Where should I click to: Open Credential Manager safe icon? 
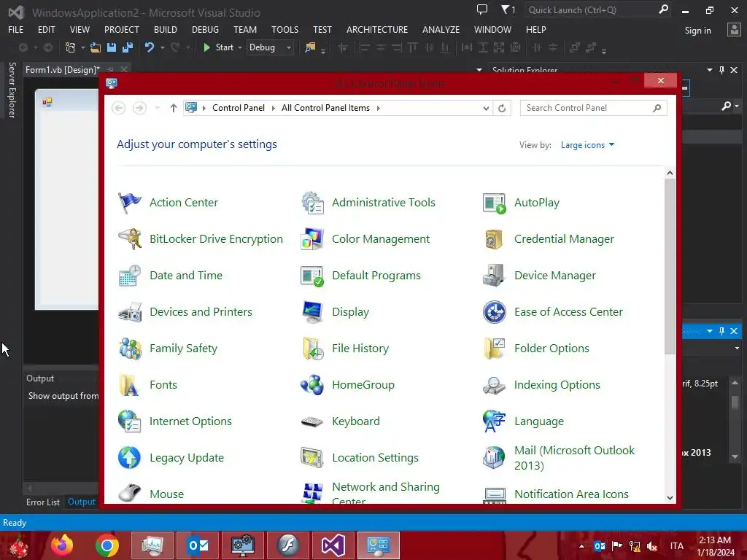(494, 239)
